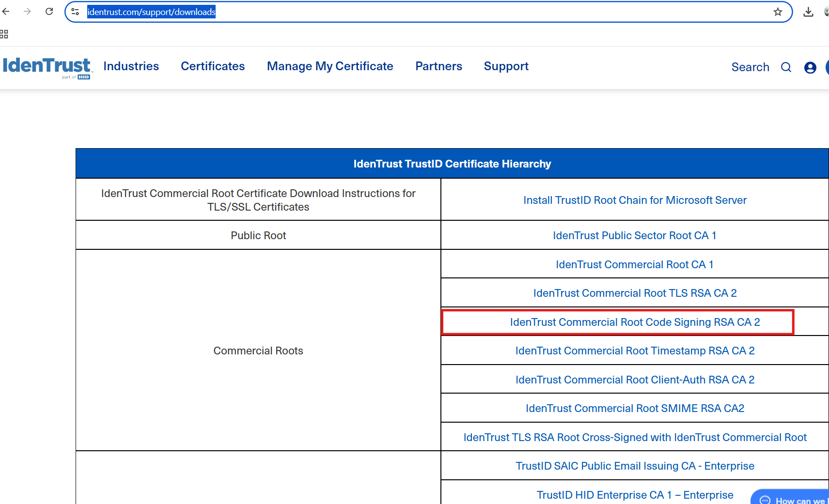Screen dimensions: 829x504
Task: Click the Search label in the header
Action: point(750,67)
